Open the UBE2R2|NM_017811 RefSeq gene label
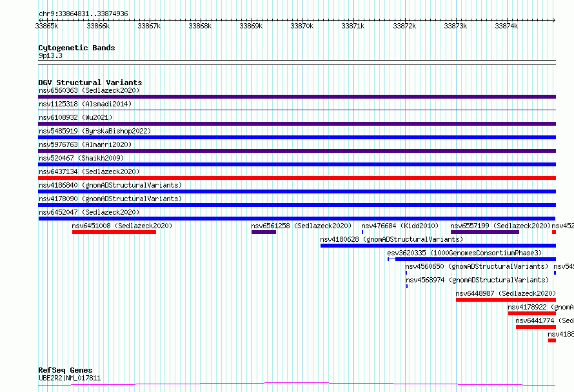The width and height of the screenshot is (574, 392). coord(70,378)
